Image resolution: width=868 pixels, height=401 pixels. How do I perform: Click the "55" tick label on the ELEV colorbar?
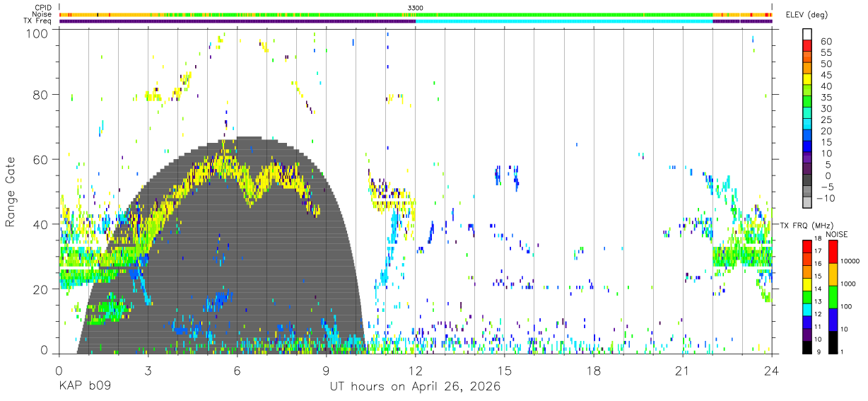[x=826, y=52]
